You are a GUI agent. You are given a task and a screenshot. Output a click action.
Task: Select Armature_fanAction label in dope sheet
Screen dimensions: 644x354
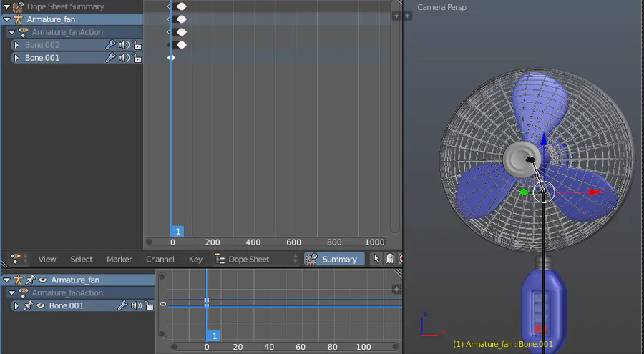(67, 32)
